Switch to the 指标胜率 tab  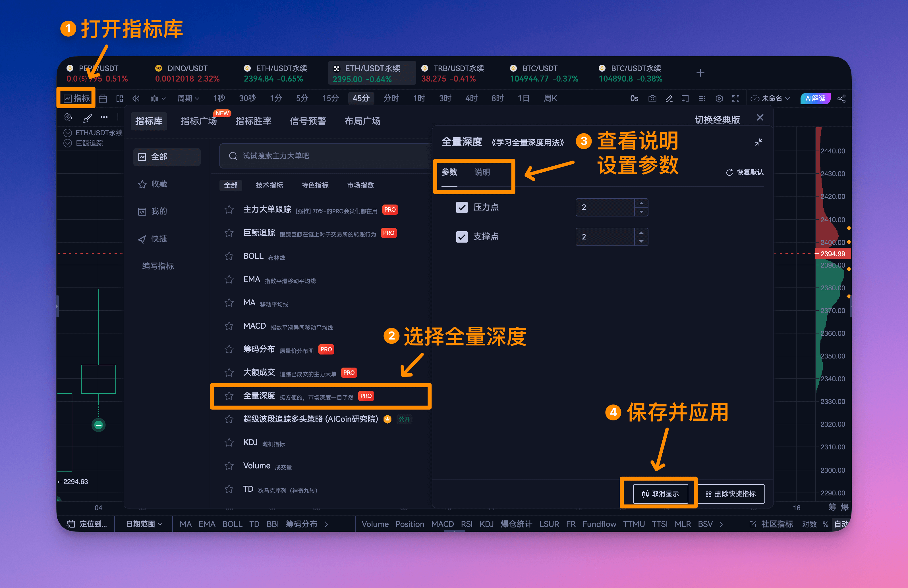click(x=253, y=121)
